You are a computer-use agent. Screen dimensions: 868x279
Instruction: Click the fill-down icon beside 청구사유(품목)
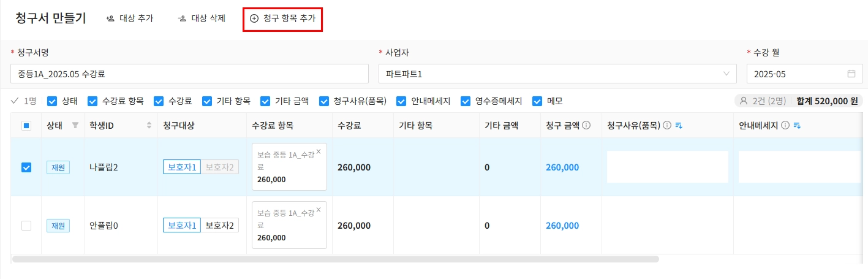679,126
